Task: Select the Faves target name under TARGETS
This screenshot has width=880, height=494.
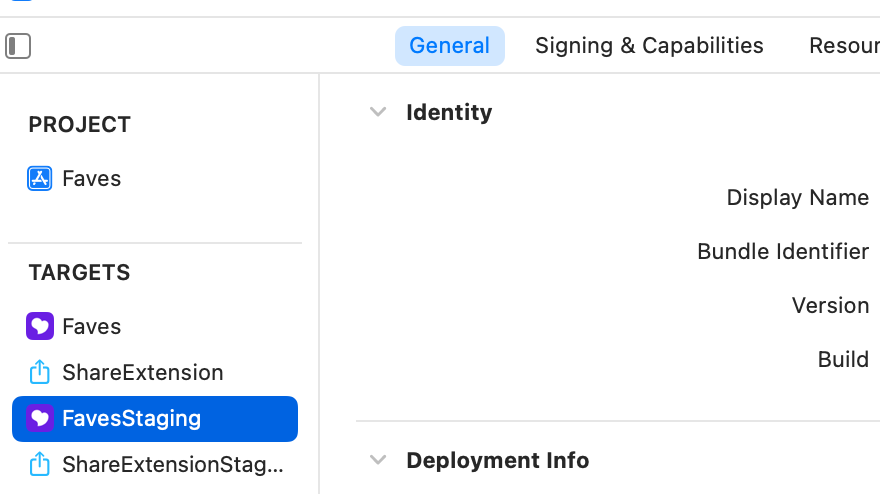Action: click(x=91, y=327)
